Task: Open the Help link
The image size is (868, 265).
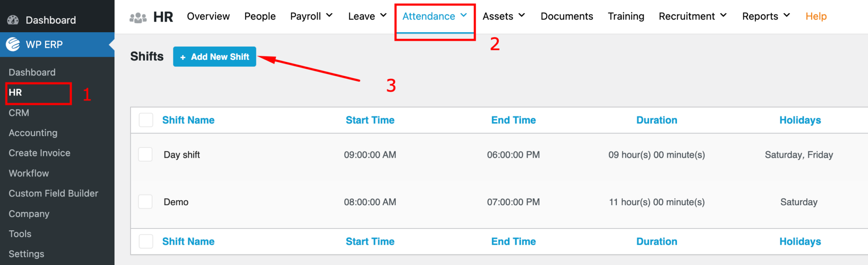Action: 816,16
